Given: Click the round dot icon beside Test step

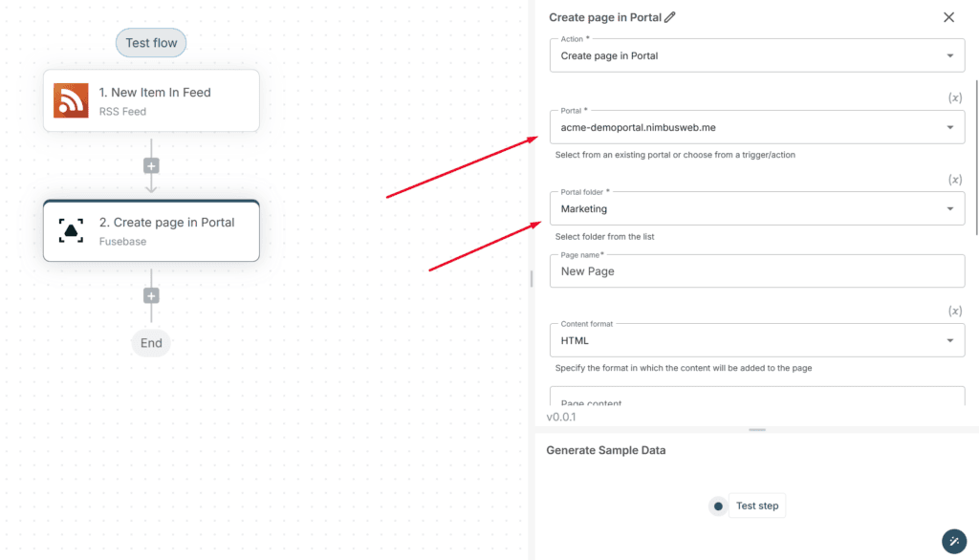Looking at the screenshot, I should 718,506.
